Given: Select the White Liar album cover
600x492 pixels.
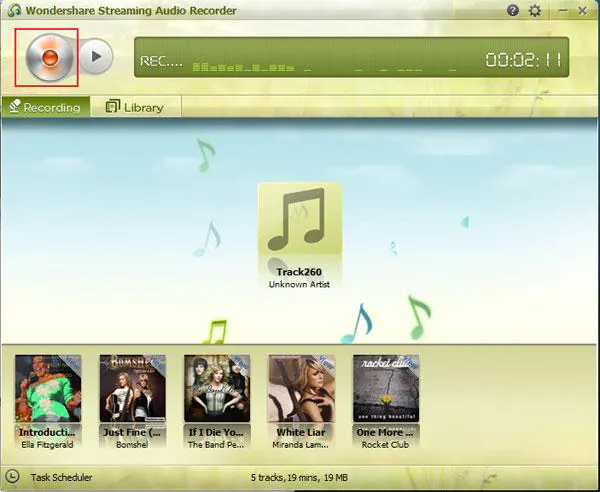Looking at the screenshot, I should [x=301, y=388].
